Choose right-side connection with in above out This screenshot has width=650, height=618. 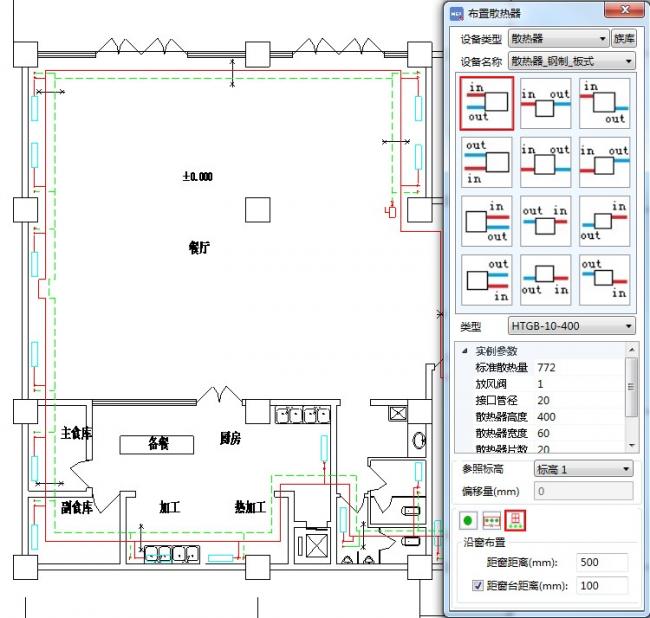coord(487,221)
